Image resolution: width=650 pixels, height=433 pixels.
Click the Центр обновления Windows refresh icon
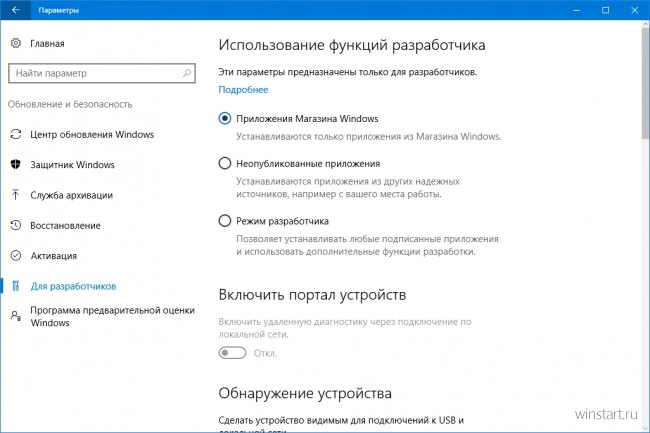(x=16, y=134)
